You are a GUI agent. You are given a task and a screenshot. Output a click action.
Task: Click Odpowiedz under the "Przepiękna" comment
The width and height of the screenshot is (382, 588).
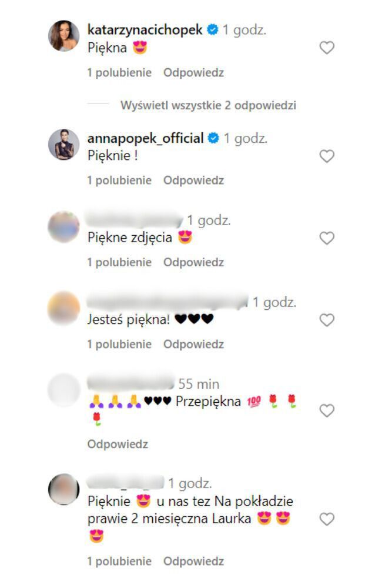point(118,445)
